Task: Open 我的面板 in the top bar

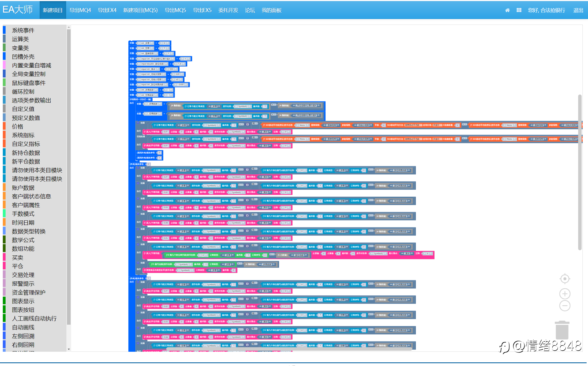Action: tap(272, 10)
